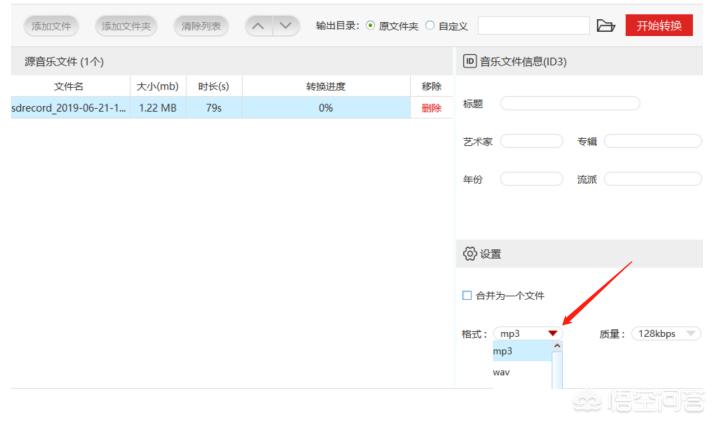Move selected file up with up arrow

point(258,26)
